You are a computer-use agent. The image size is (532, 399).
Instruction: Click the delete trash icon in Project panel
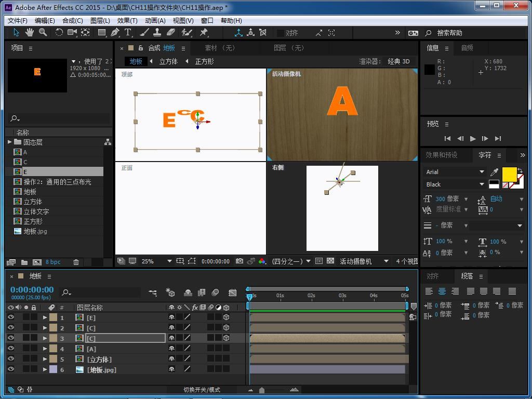click(76, 262)
